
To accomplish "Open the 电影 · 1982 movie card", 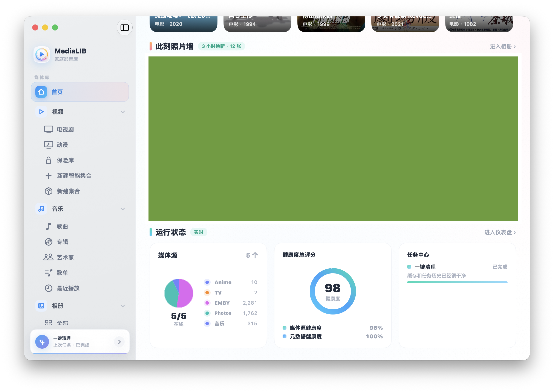I will 479,24.
